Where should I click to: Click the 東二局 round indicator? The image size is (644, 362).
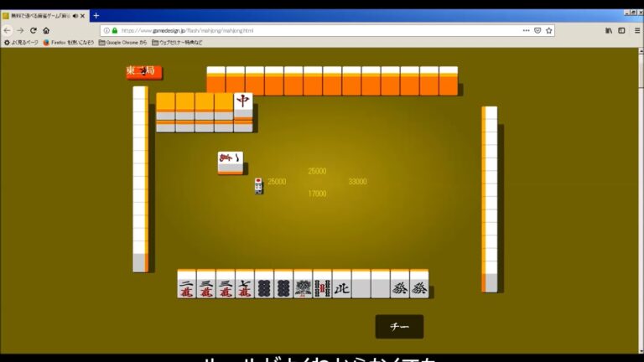click(144, 71)
